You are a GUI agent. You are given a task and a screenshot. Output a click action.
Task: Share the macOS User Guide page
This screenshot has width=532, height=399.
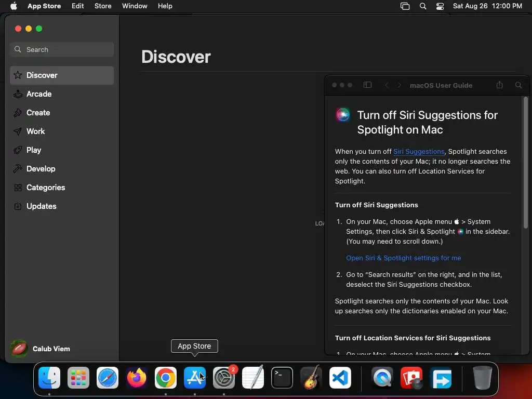499,85
